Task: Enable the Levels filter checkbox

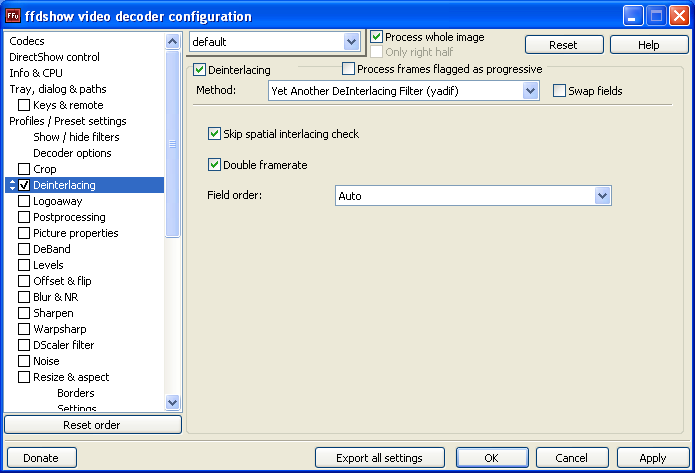Action: pyautogui.click(x=24, y=265)
